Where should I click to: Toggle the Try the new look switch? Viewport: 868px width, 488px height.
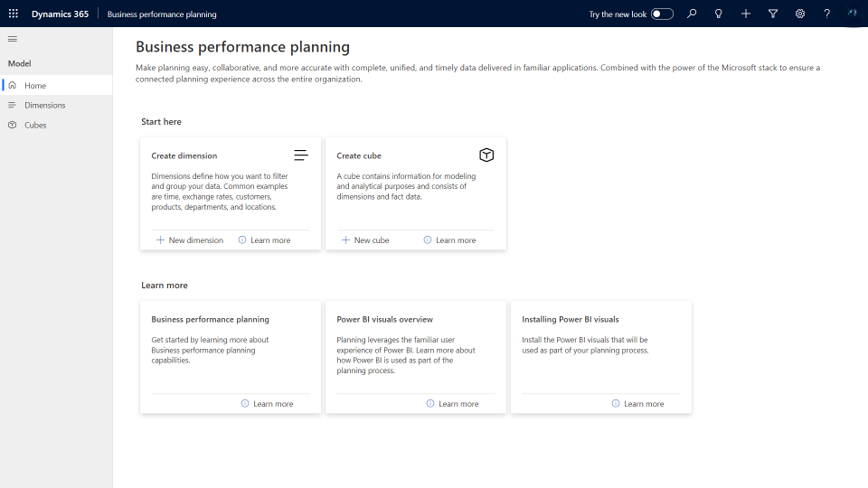(x=662, y=14)
